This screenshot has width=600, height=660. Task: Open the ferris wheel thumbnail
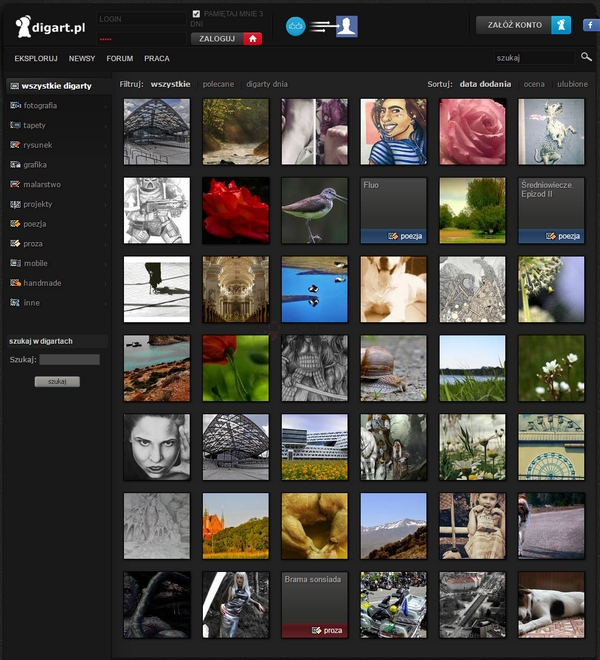(551, 447)
